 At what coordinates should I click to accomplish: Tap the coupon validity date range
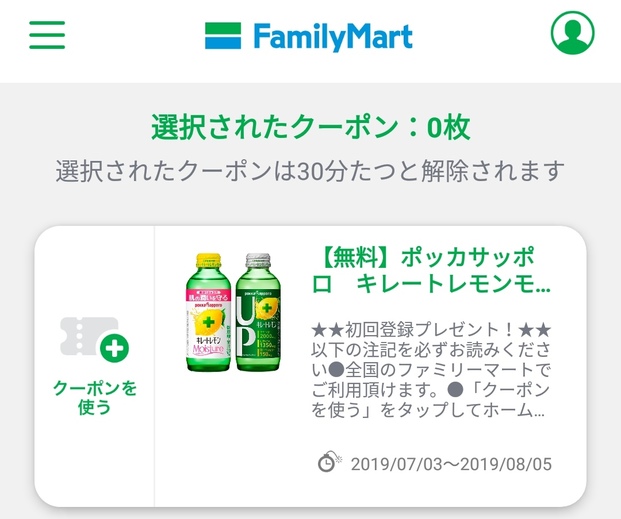click(x=451, y=464)
